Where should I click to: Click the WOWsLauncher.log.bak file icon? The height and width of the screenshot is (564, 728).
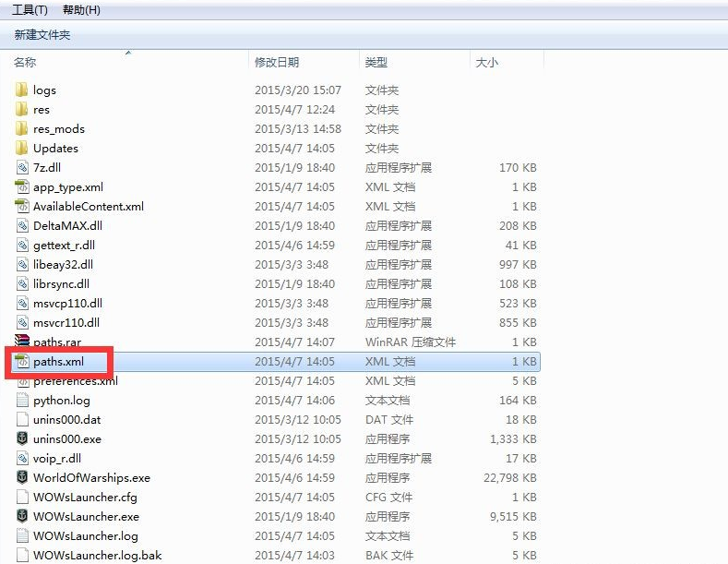(22, 555)
